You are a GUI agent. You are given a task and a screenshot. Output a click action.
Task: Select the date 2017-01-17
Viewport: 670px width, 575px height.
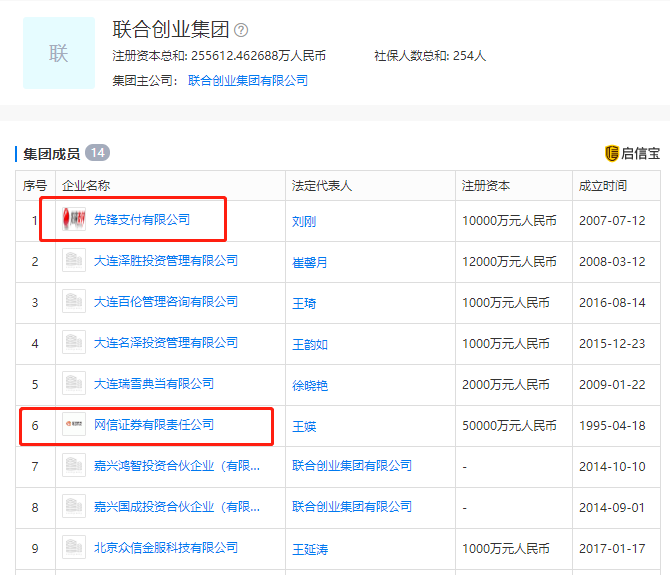point(612,549)
